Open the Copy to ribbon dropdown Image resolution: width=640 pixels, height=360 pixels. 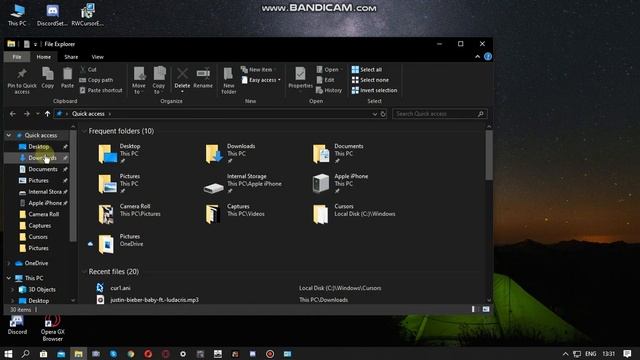tap(159, 80)
